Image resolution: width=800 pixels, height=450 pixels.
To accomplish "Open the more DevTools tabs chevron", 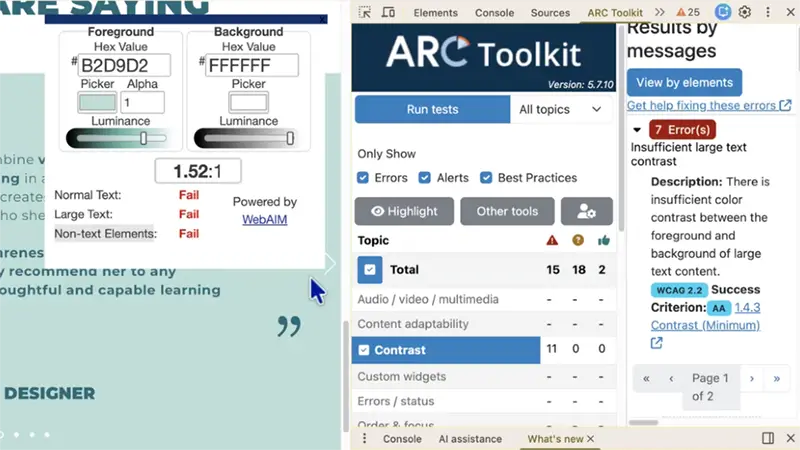I will tap(660, 12).
